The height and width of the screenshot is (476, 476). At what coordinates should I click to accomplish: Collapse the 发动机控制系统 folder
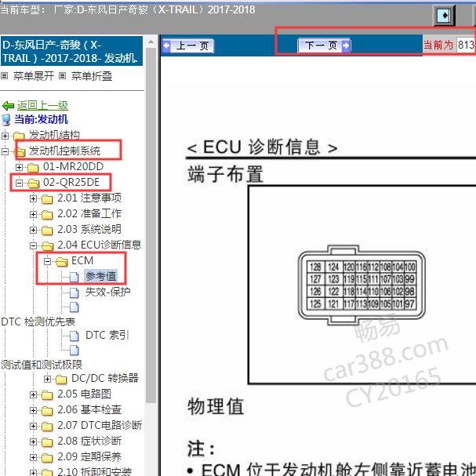(5, 151)
